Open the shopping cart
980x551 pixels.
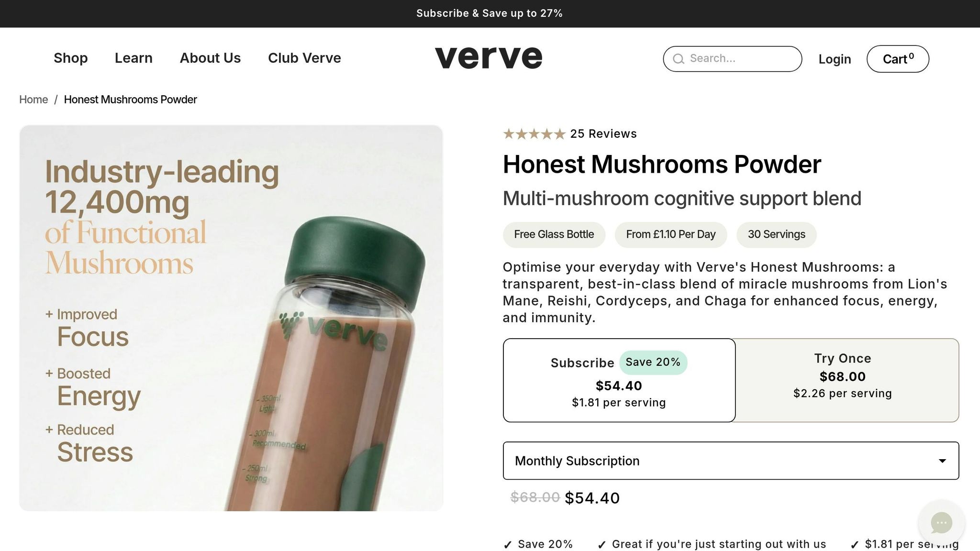pos(898,58)
